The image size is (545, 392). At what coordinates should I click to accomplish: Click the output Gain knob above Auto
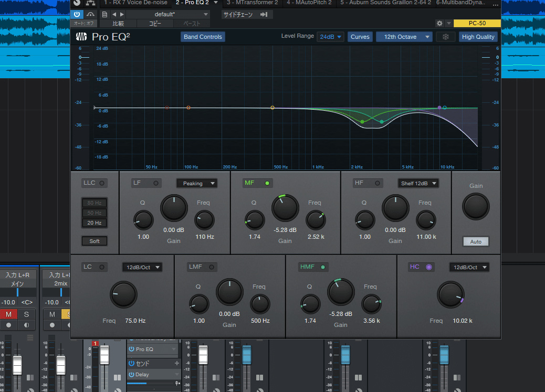(476, 206)
